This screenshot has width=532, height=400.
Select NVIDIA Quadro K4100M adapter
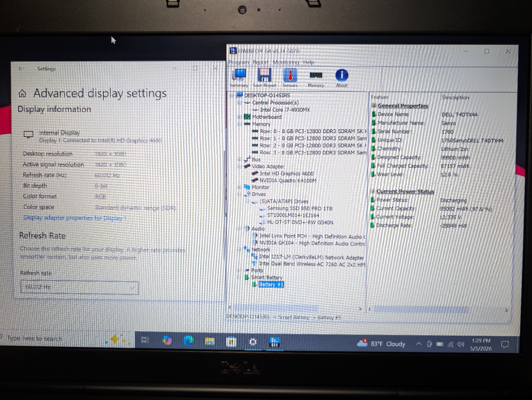click(x=288, y=180)
